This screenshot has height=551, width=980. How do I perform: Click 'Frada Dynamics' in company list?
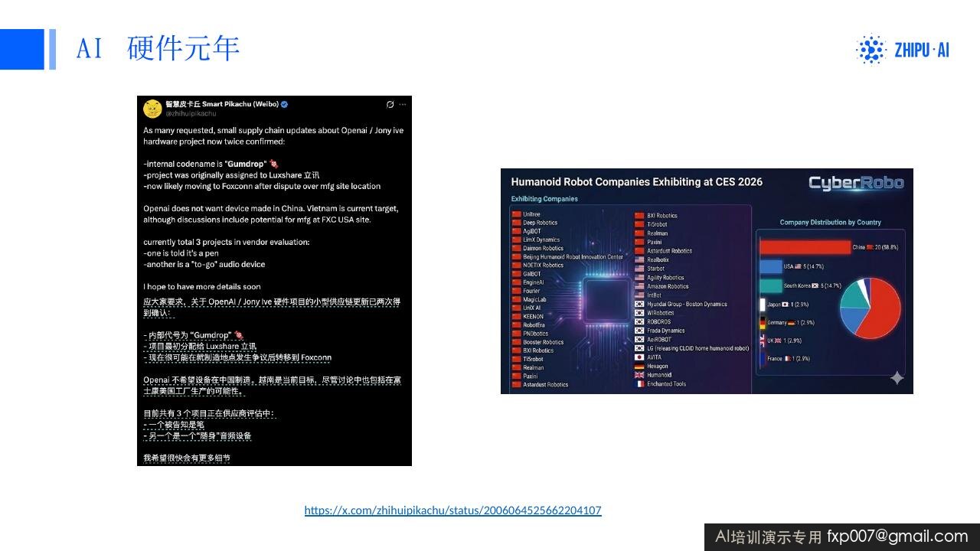(666, 331)
